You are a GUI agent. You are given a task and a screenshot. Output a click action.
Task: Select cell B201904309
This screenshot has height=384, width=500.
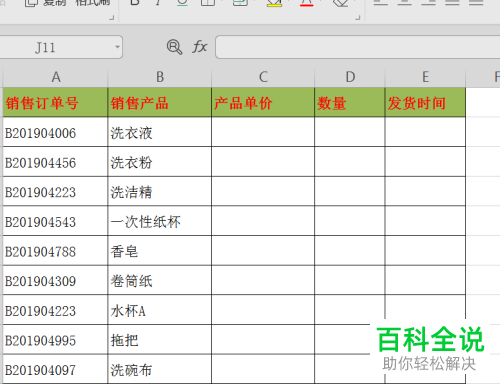55,280
